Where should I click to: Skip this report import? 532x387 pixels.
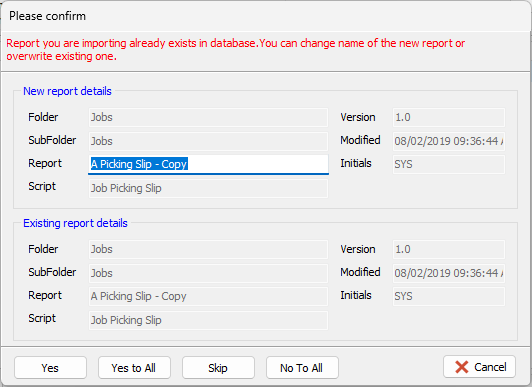pyautogui.click(x=218, y=368)
